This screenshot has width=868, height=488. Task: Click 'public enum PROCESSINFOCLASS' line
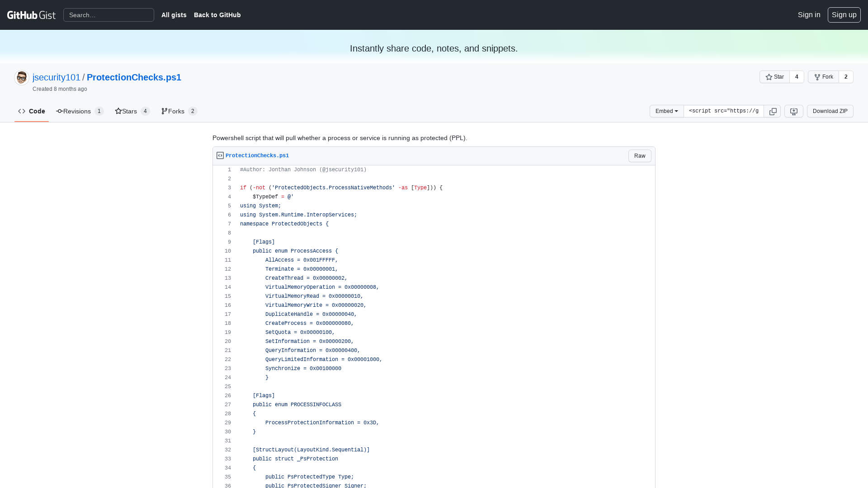[x=297, y=405]
